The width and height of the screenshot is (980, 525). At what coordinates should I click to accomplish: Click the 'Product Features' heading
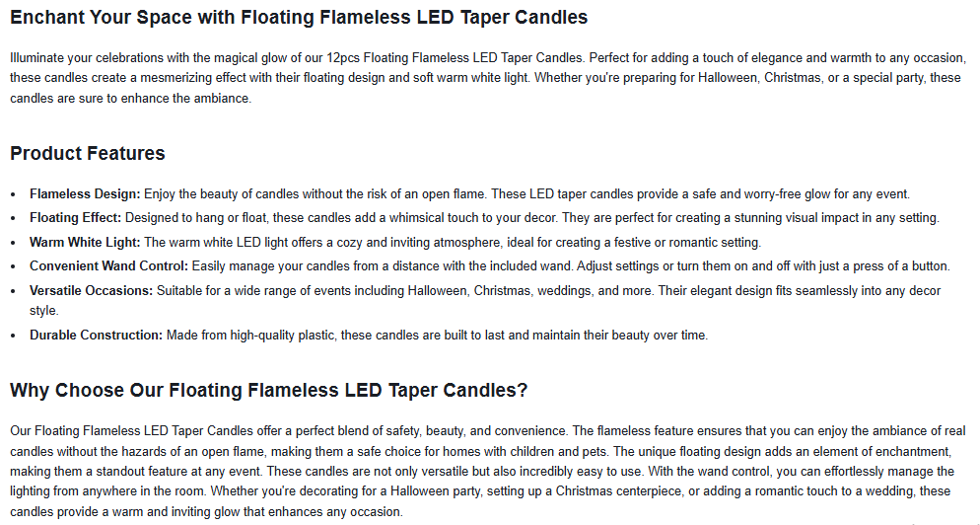(x=88, y=153)
